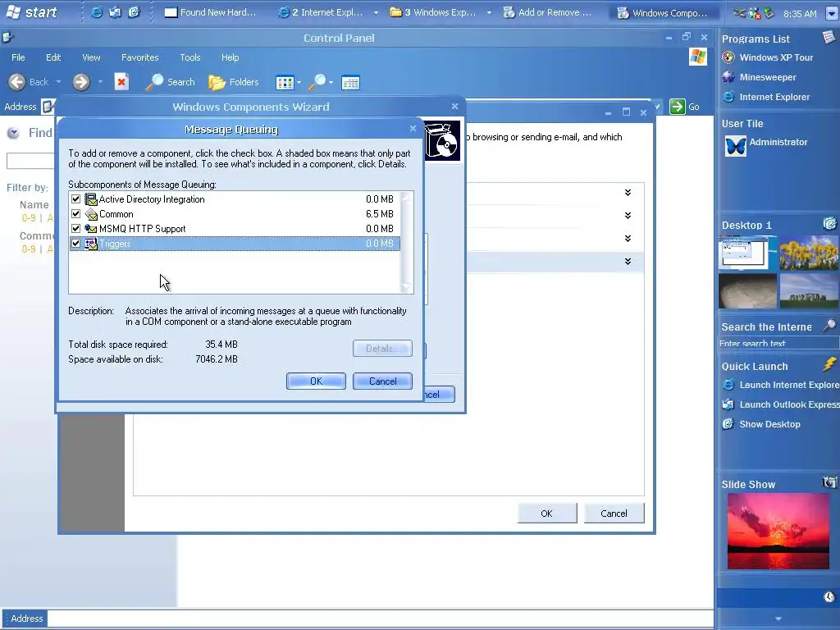The image size is (840, 630).
Task: Click the green Go arrow button
Action: (x=677, y=107)
